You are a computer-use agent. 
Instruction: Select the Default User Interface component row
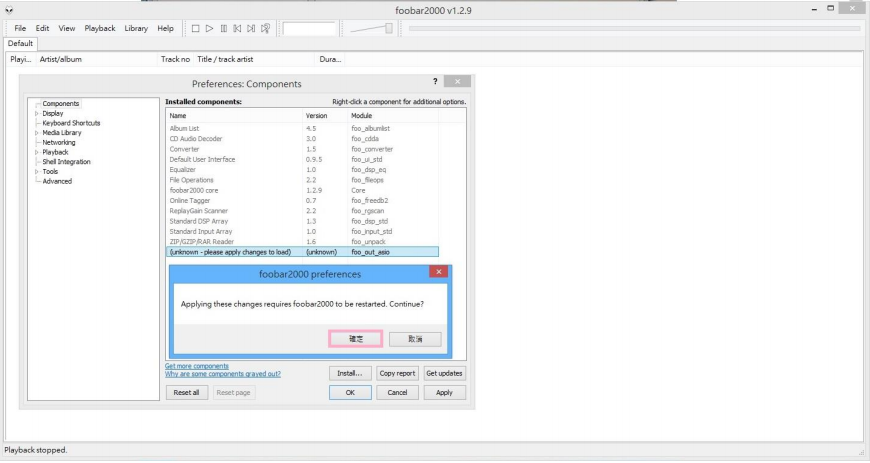(302, 159)
